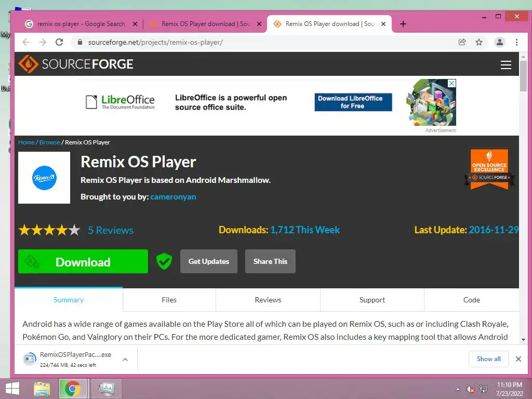Close the active Remix OS Player tab
Viewport: 532px width, 399px height.
pyautogui.click(x=383, y=24)
